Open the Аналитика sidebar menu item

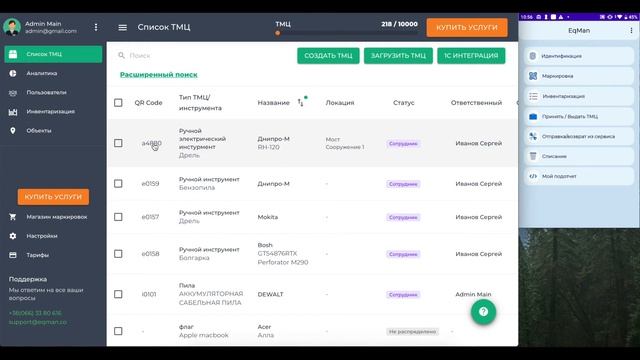[53, 73]
